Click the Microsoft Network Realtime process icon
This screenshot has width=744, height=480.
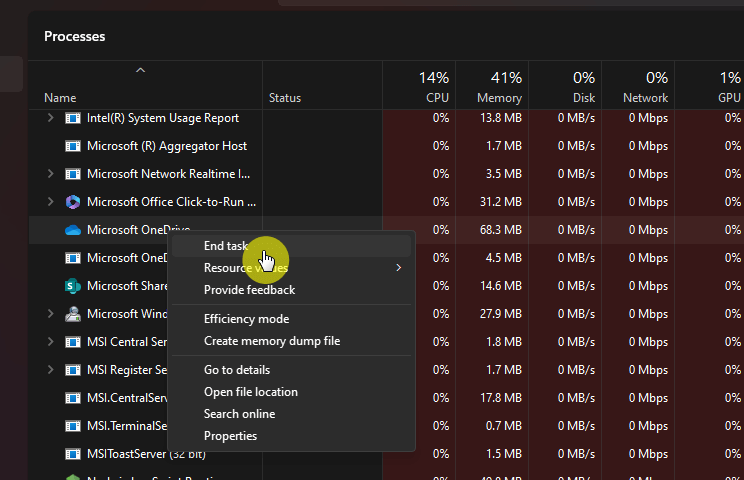tap(73, 174)
